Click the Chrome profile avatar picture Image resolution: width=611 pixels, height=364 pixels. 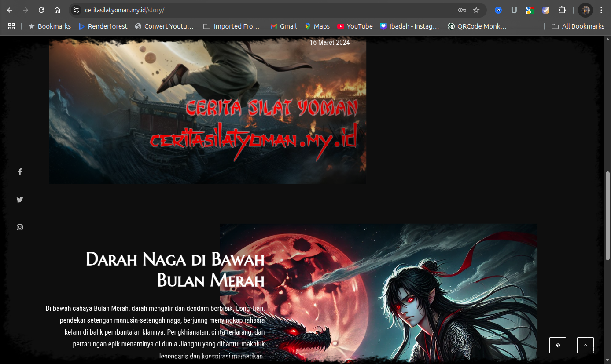(585, 10)
